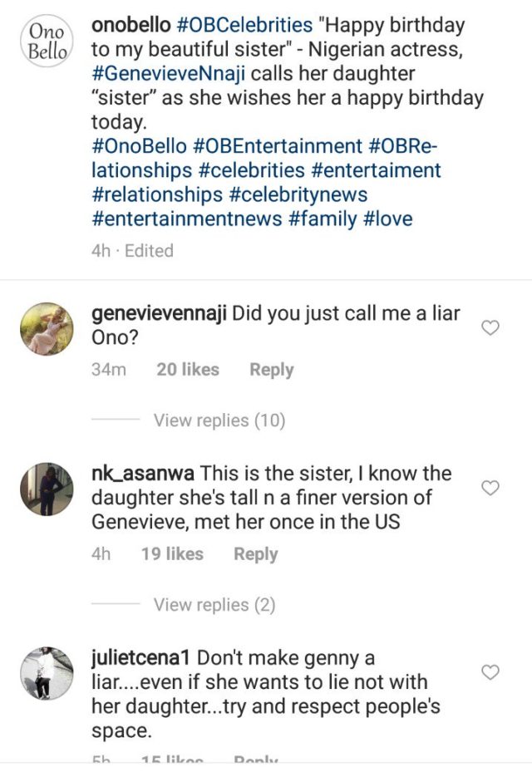Like nk_asanwa's comment with heart icon
The height and width of the screenshot is (772, 532).
(490, 488)
